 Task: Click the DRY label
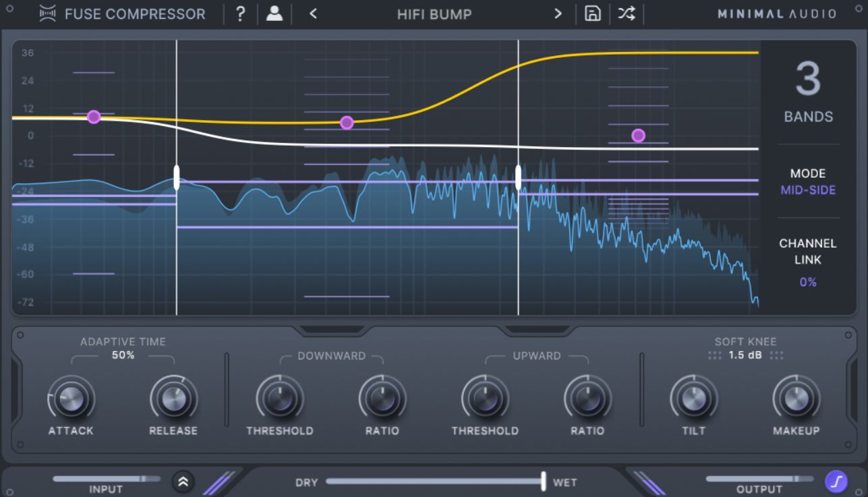click(x=306, y=482)
